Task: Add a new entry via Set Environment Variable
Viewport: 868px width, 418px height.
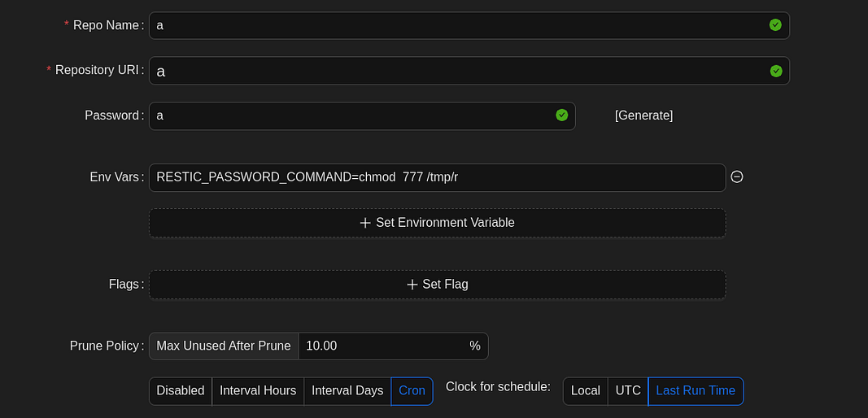Action: [438, 223]
